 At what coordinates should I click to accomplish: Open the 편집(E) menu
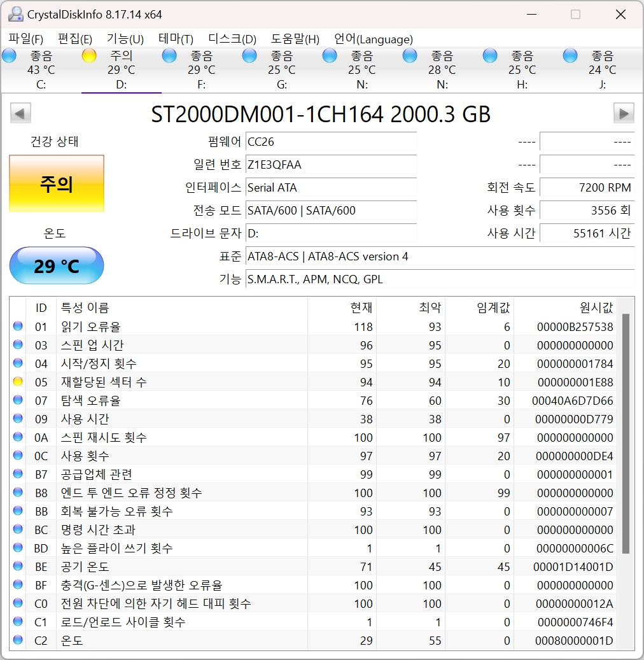click(75, 39)
